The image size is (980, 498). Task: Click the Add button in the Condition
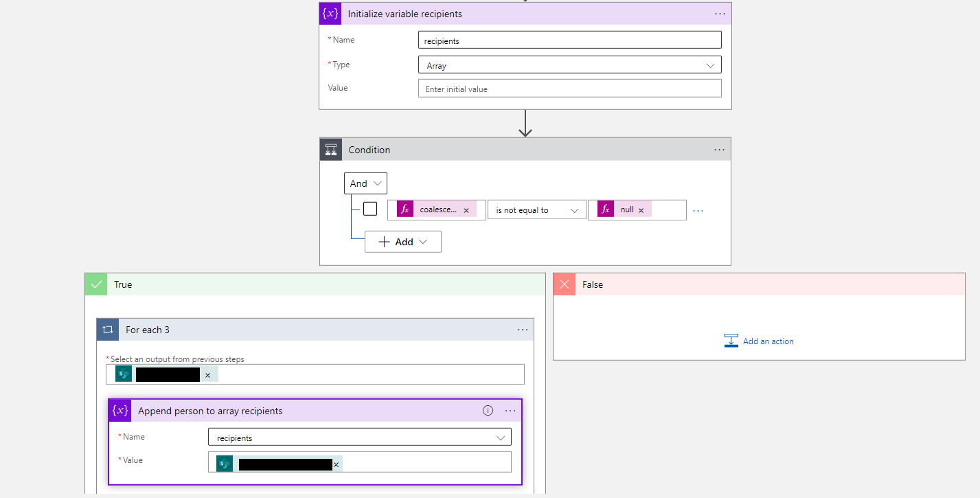tap(402, 241)
